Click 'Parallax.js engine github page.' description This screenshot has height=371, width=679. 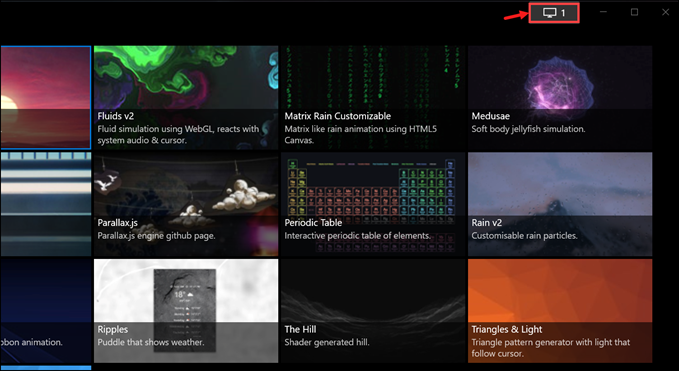(x=156, y=236)
